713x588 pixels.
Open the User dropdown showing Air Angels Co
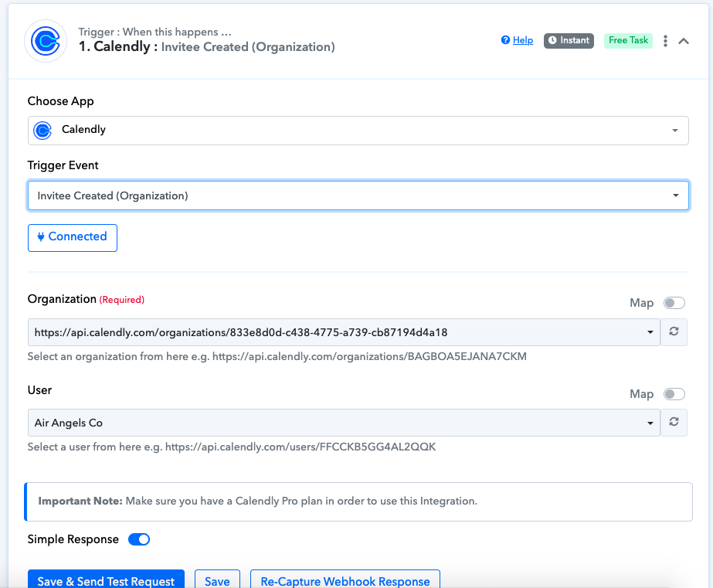(x=344, y=423)
